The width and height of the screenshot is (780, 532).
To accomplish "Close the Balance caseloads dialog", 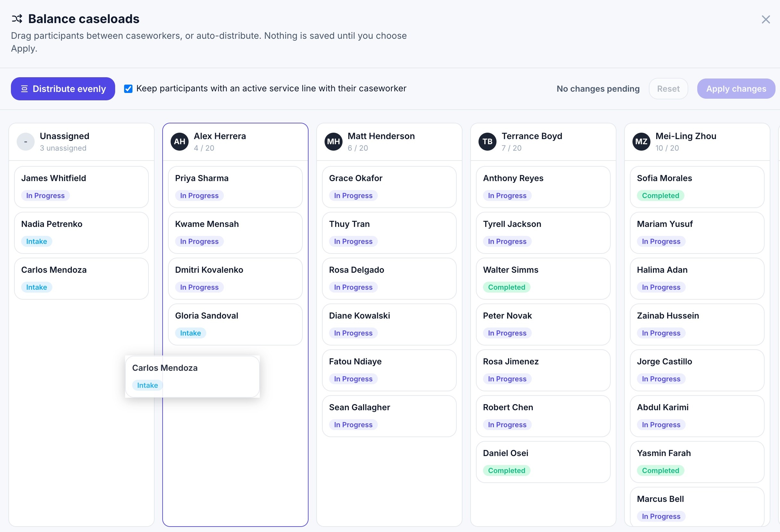I will point(766,20).
